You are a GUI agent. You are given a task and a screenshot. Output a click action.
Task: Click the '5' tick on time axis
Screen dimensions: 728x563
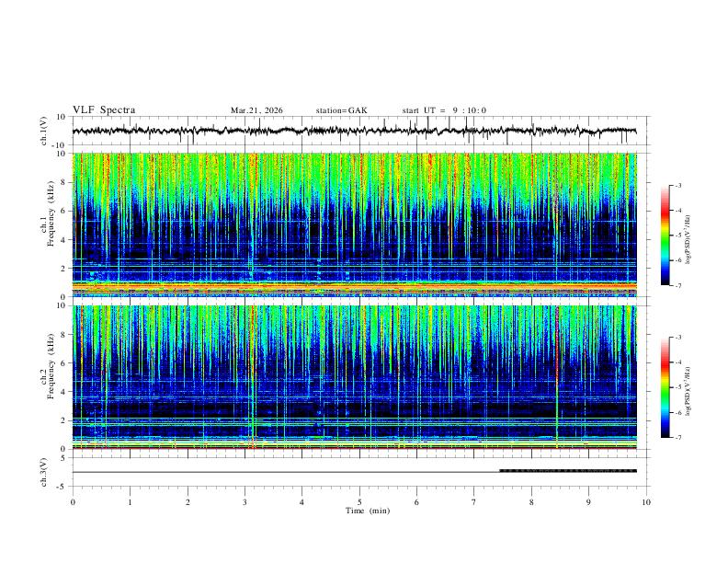click(x=359, y=502)
